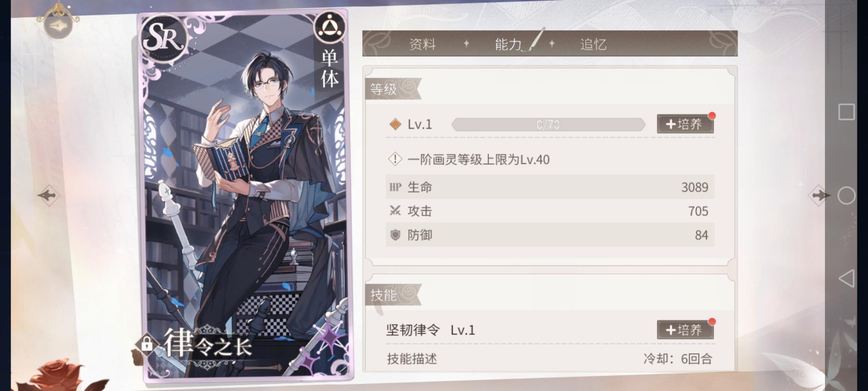Expand the 技能描述 skill description
868x391 pixels.
412,359
